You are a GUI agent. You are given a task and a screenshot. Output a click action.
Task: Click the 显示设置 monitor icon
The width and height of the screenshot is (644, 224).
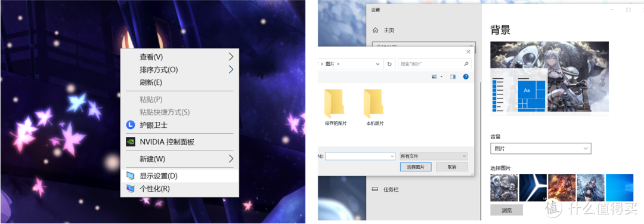tap(130, 176)
